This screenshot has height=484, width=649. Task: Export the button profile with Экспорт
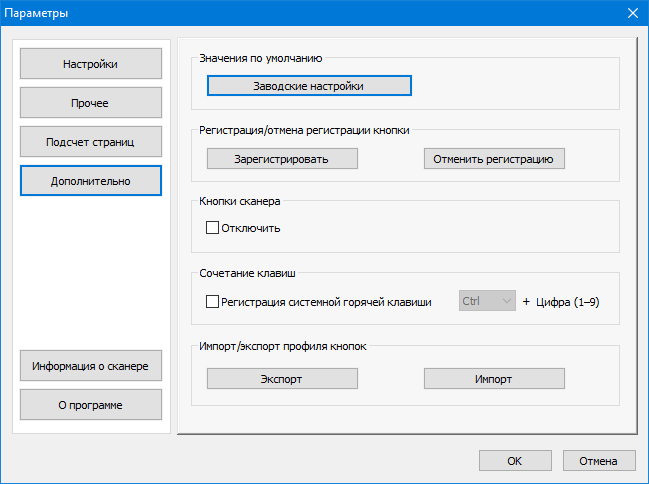point(281,379)
